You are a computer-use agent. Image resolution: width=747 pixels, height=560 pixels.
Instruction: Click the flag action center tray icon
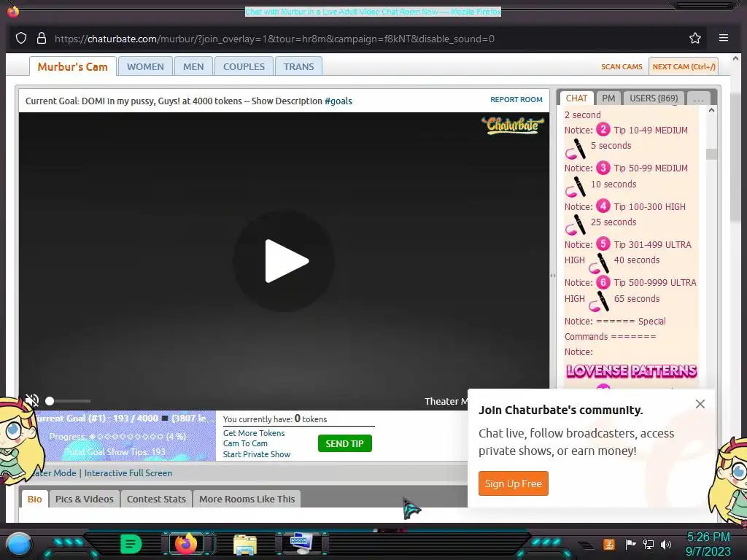[630, 544]
